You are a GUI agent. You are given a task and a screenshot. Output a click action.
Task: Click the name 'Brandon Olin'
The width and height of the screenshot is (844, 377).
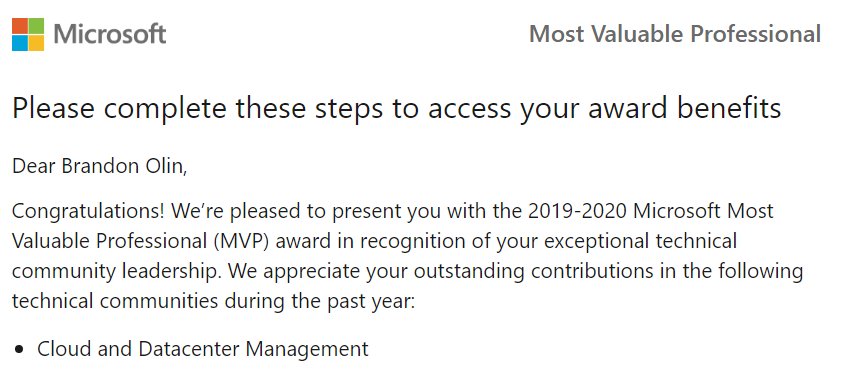pyautogui.click(x=124, y=166)
